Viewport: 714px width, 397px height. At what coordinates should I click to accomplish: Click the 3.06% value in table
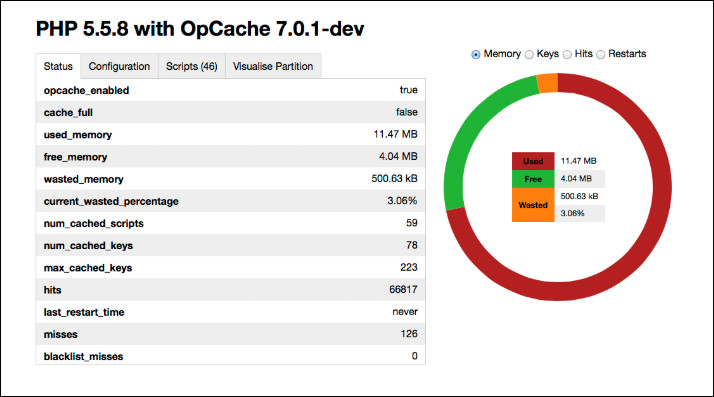click(402, 201)
